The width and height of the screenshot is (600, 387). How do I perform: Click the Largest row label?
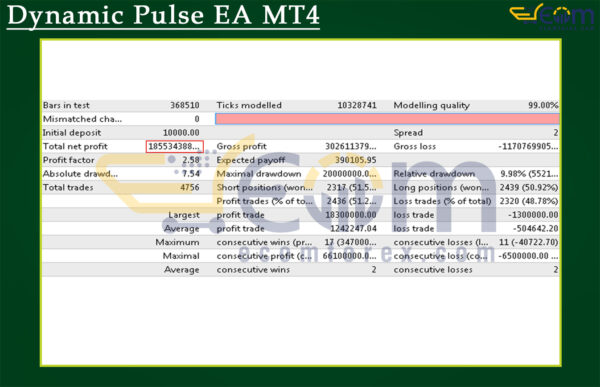click(x=184, y=215)
